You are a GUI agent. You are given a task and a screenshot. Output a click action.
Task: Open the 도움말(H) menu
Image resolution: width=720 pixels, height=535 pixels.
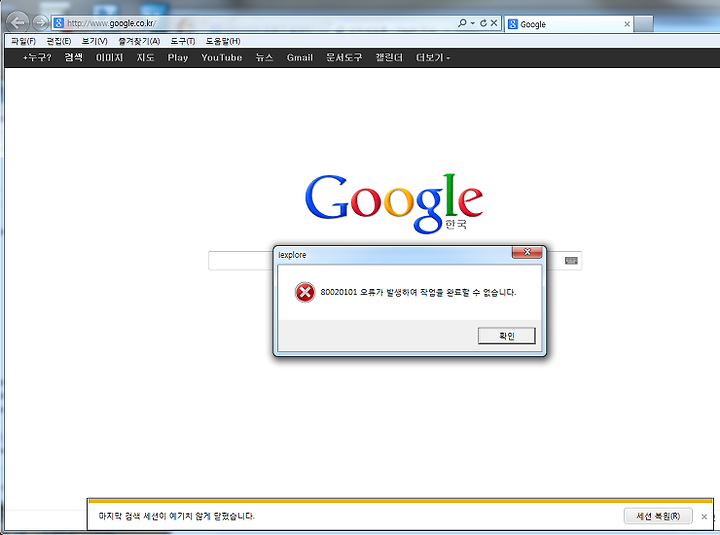click(223, 41)
